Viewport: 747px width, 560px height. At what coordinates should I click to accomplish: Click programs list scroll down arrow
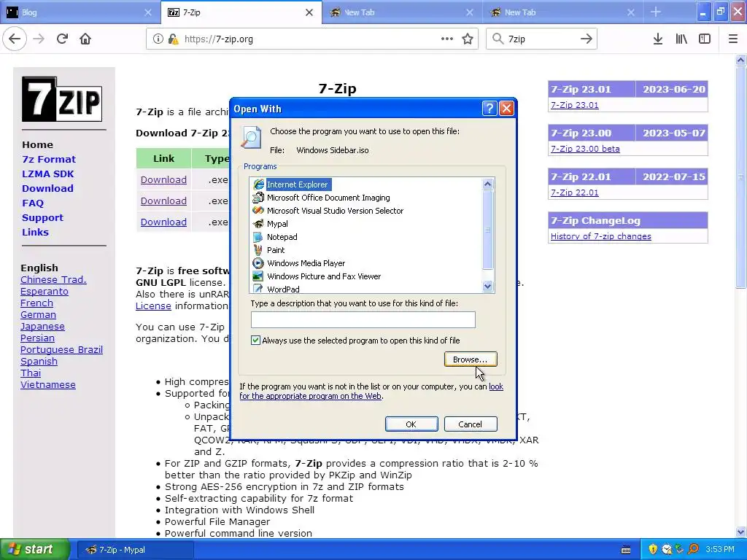tap(487, 286)
